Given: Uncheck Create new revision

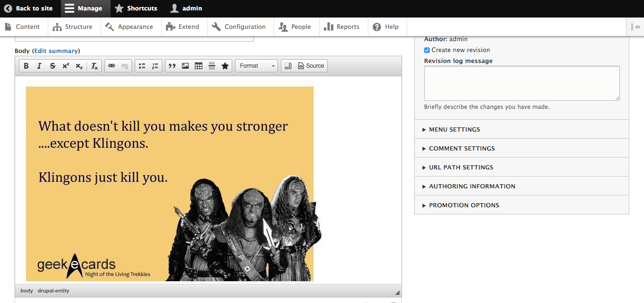Looking at the screenshot, I should 427,50.
